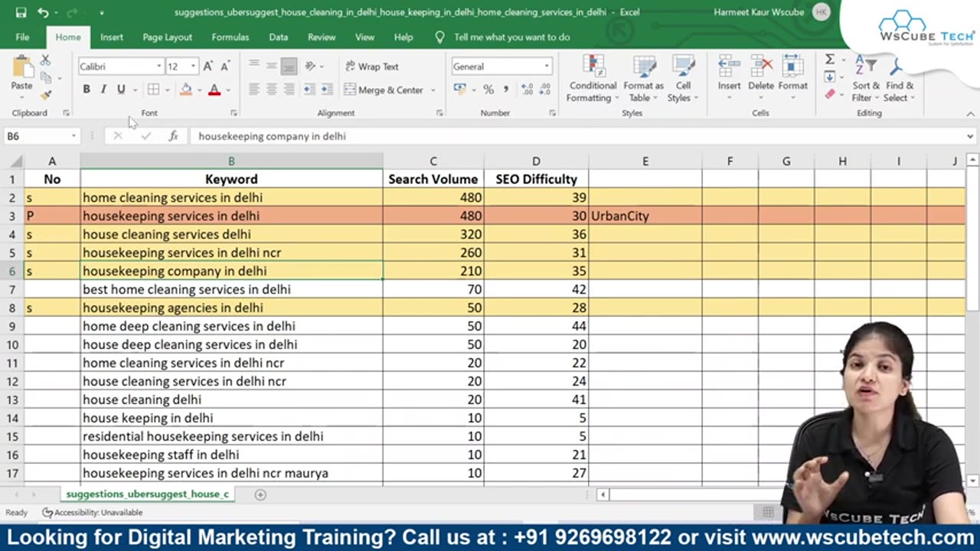
Task: Switch to the Data tab
Action: click(279, 37)
